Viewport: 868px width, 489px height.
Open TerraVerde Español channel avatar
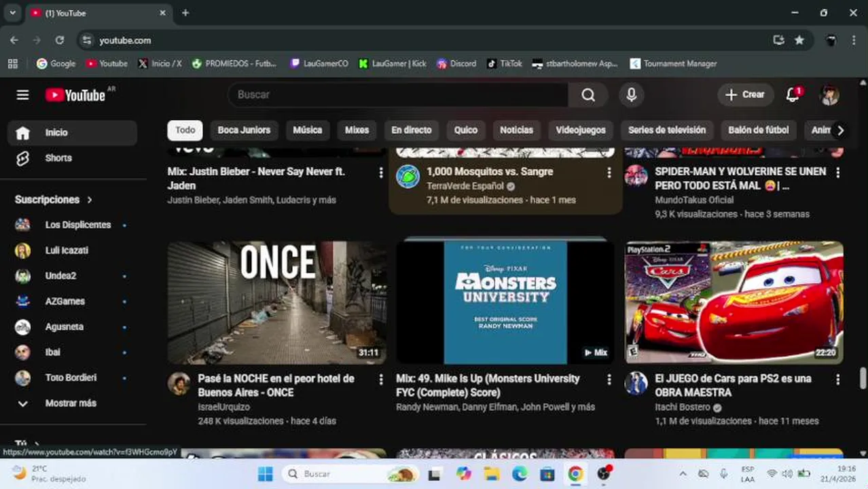click(408, 177)
